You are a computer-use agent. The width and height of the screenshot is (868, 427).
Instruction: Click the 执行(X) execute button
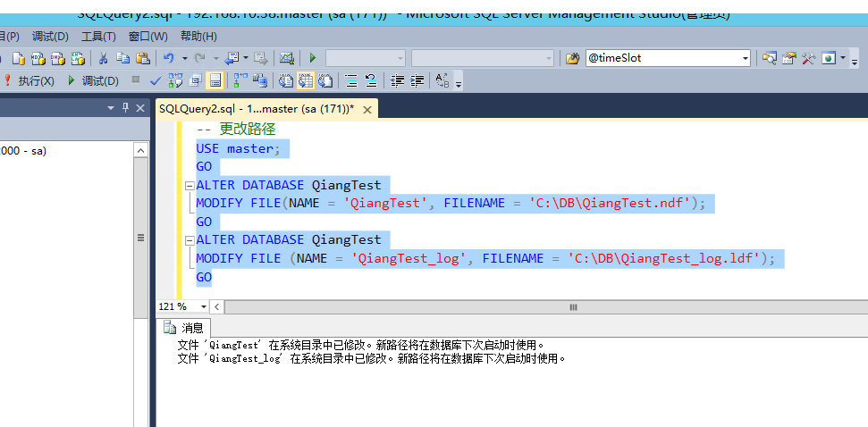pos(29,80)
